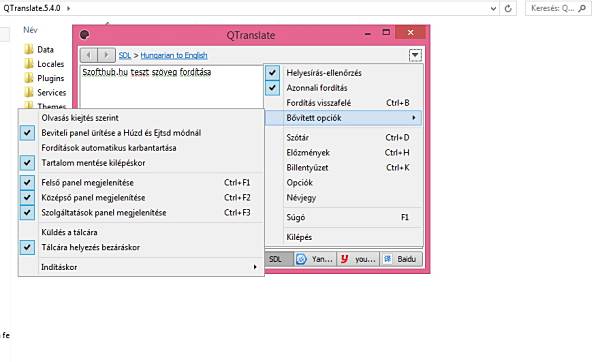
Task: Toggle Azonnali fordítás instant translation
Action: [x=344, y=88]
